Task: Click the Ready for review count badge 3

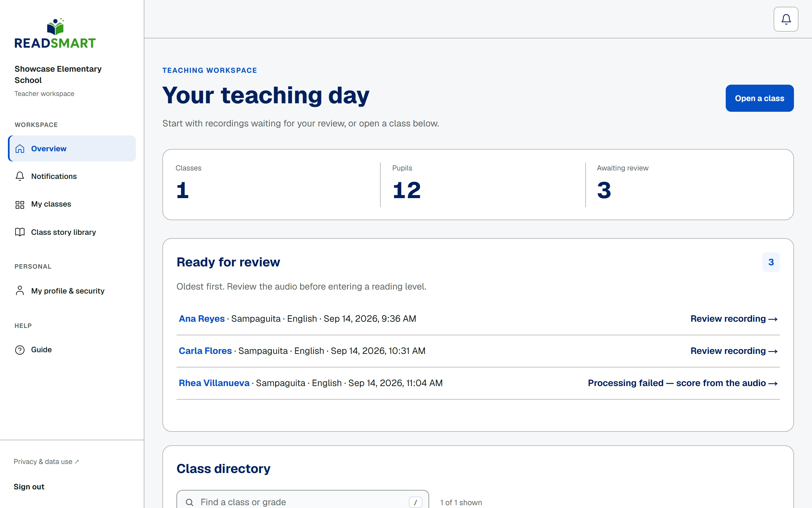Action: coord(771,262)
